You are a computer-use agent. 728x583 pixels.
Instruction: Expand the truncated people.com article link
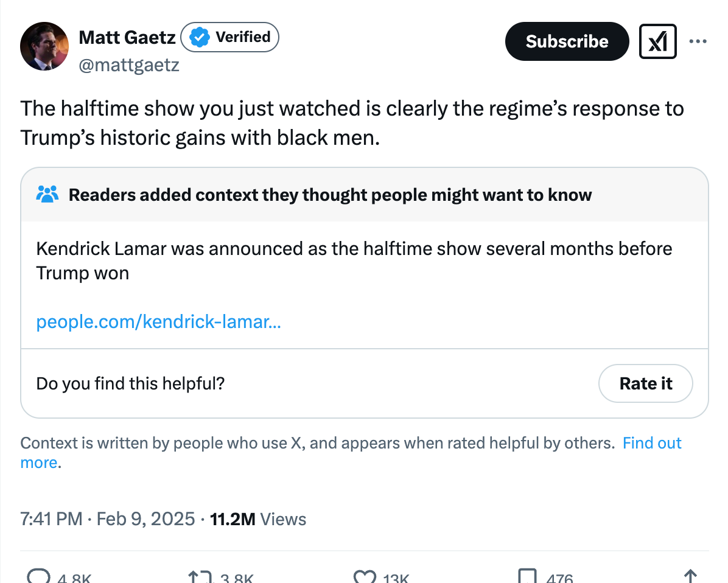coord(158,322)
